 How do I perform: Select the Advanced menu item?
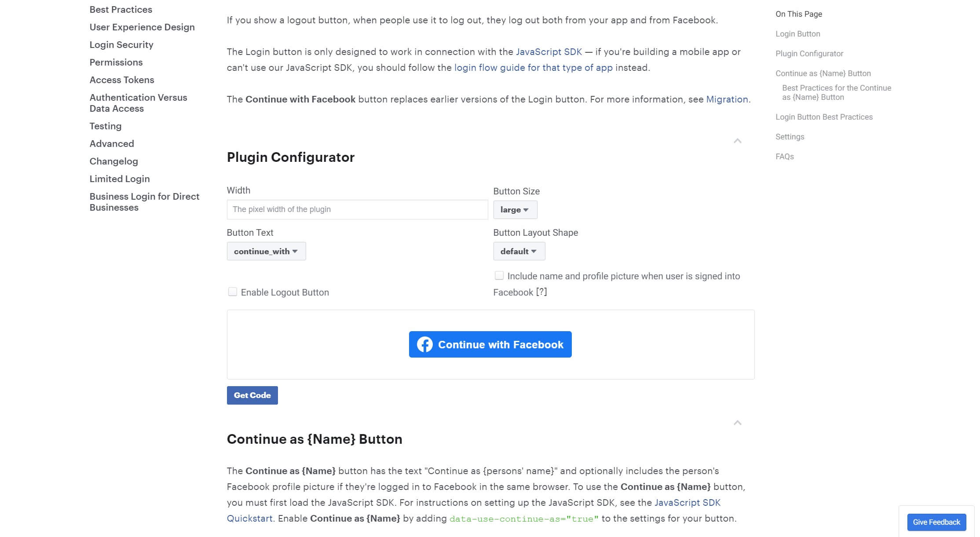112,143
